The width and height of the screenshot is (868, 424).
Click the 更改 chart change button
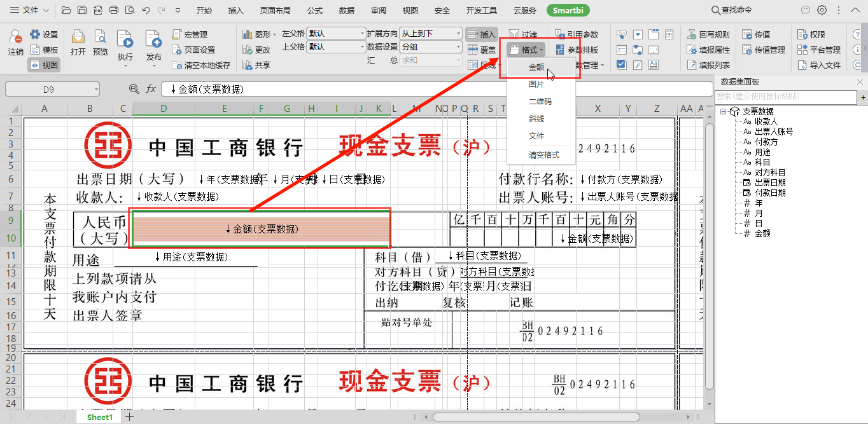coord(256,50)
